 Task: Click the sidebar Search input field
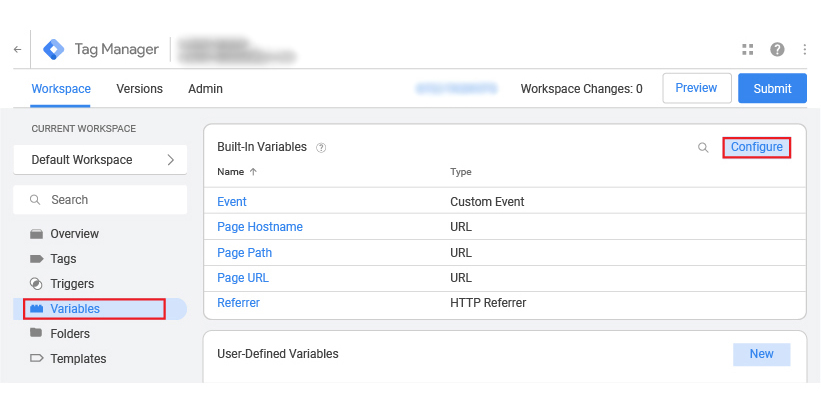tap(100, 200)
